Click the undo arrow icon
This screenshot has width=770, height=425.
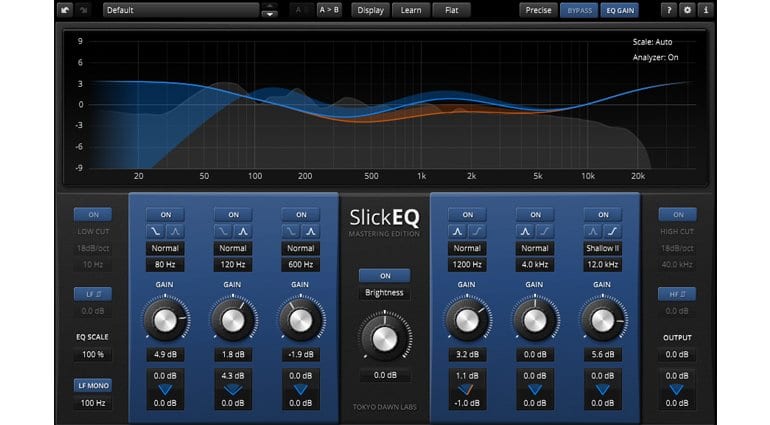click(65, 10)
